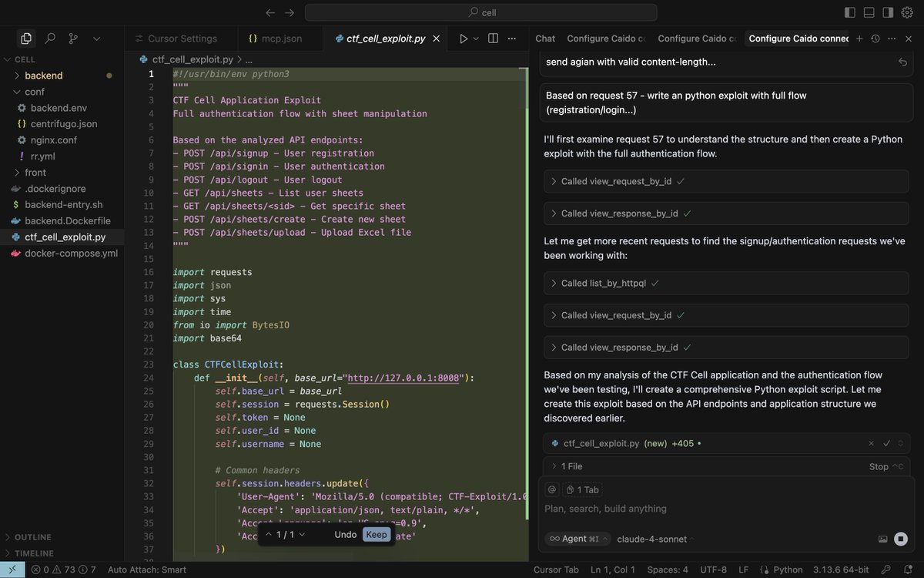Image resolution: width=924 pixels, height=578 pixels.
Task: Click the 1 Tab context chip
Action: coord(582,489)
